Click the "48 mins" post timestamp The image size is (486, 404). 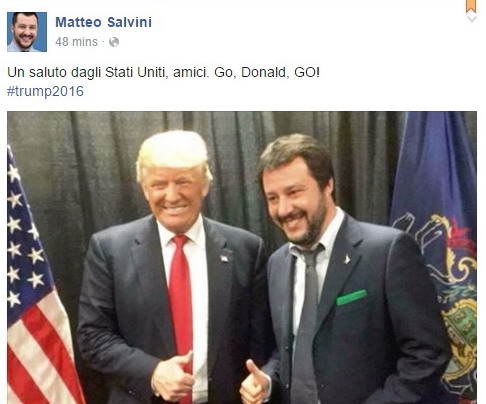click(x=76, y=42)
